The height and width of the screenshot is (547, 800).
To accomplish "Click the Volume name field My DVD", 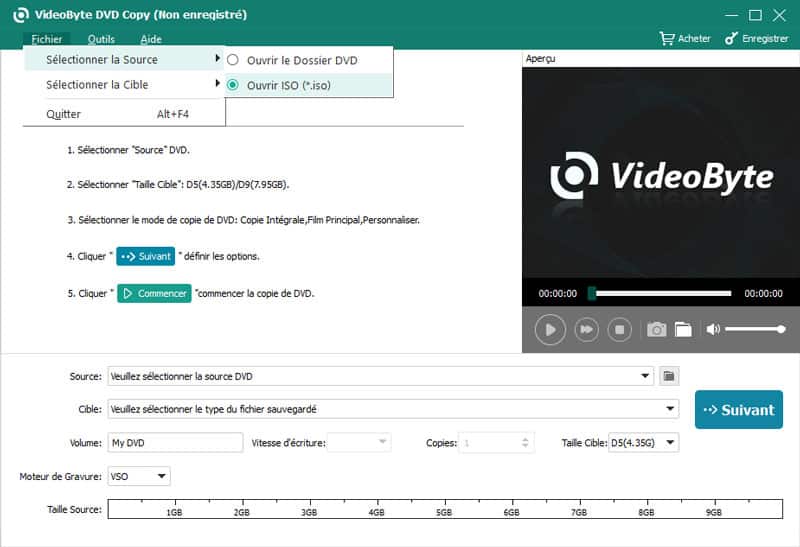I will point(175,442).
